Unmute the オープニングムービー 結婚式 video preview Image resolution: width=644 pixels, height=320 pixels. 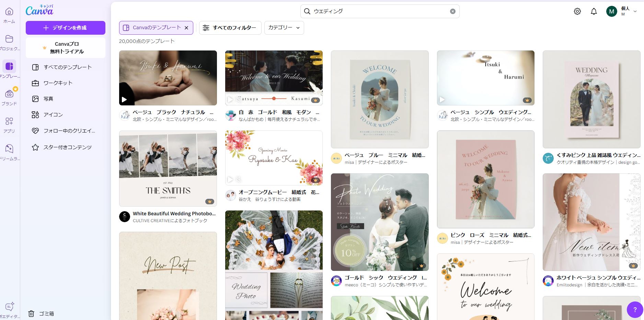(x=239, y=179)
